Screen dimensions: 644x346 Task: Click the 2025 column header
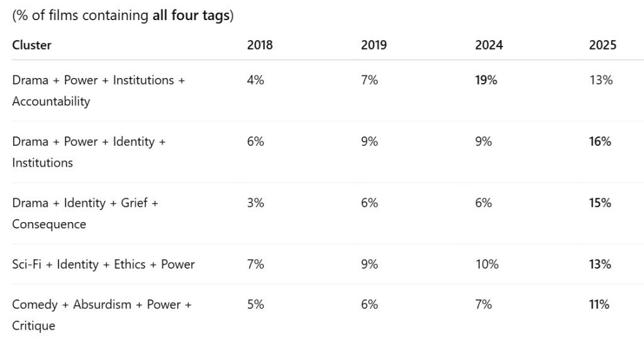pos(602,45)
